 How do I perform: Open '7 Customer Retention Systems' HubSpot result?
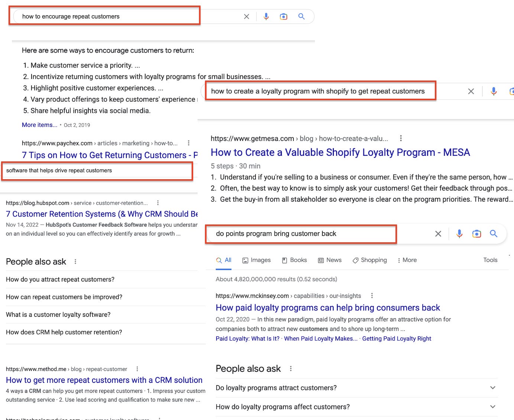[102, 214]
